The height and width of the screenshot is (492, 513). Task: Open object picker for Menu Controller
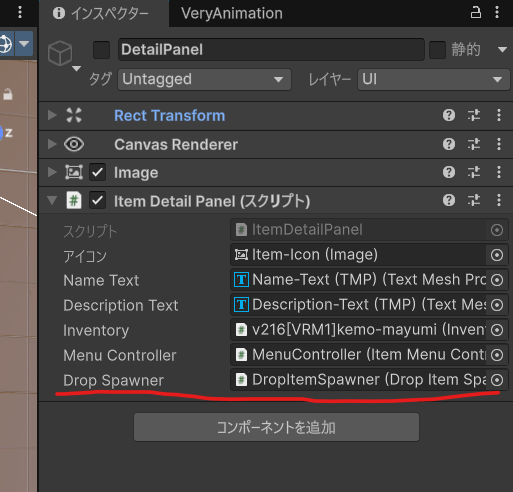tap(497, 355)
